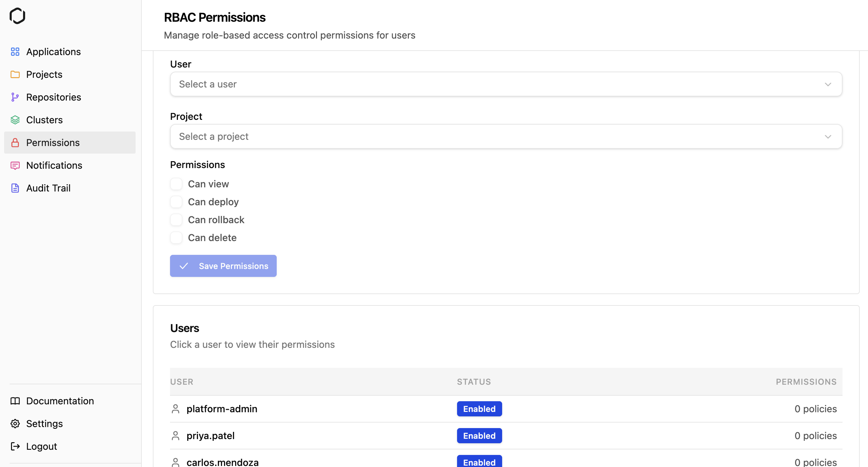This screenshot has height=467, width=868.
Task: Click the Settings gear icon
Action: pos(15,424)
